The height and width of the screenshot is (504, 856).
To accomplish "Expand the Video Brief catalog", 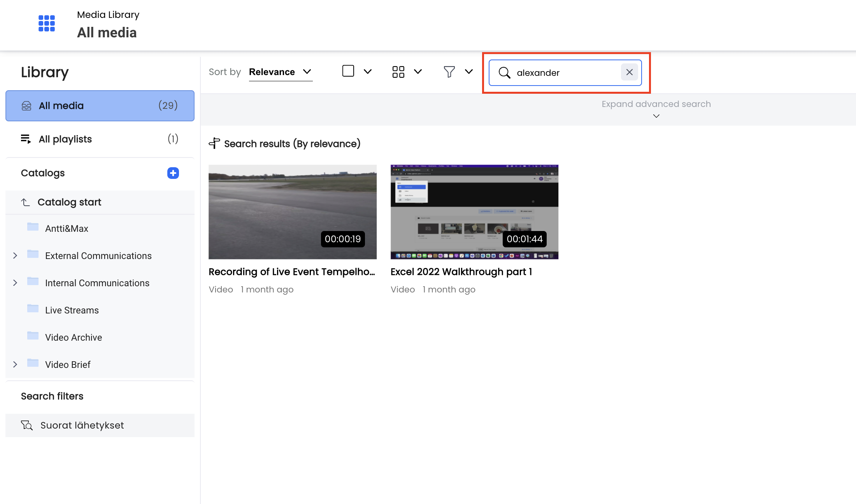I will [15, 364].
